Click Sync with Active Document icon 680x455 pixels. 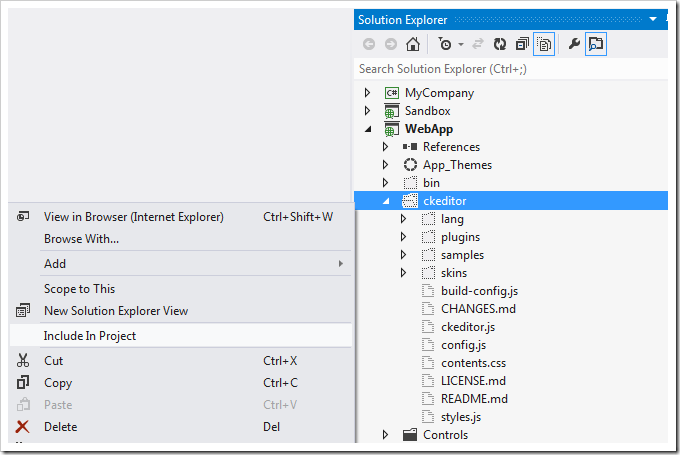click(478, 44)
